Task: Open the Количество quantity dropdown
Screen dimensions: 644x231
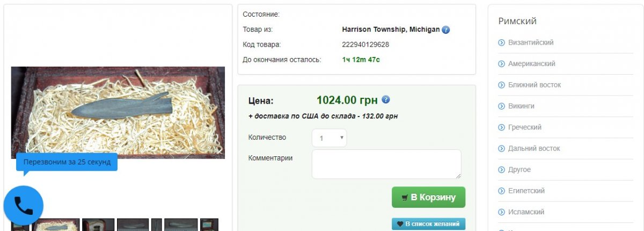Action: [x=329, y=138]
